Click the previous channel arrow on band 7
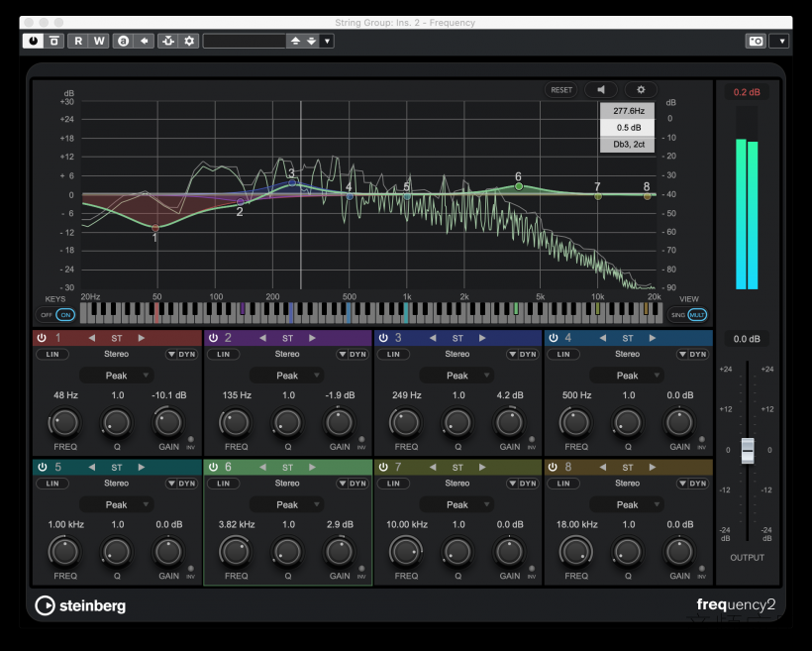 (433, 467)
